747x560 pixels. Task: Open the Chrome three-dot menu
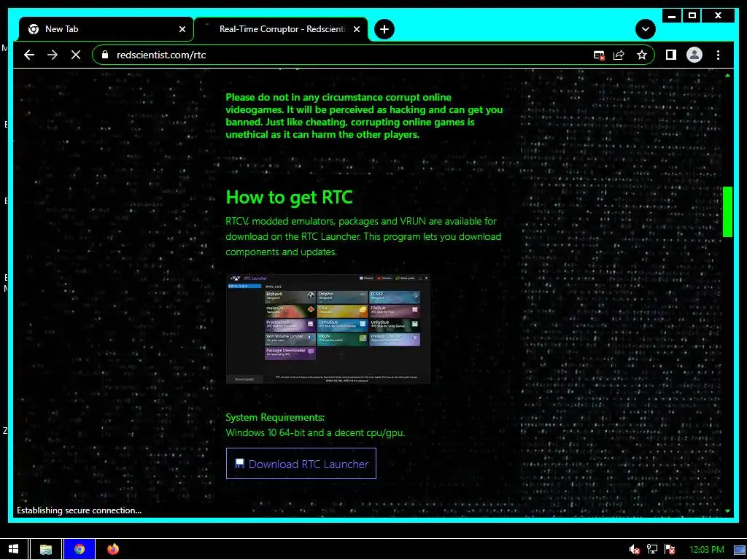coord(718,55)
